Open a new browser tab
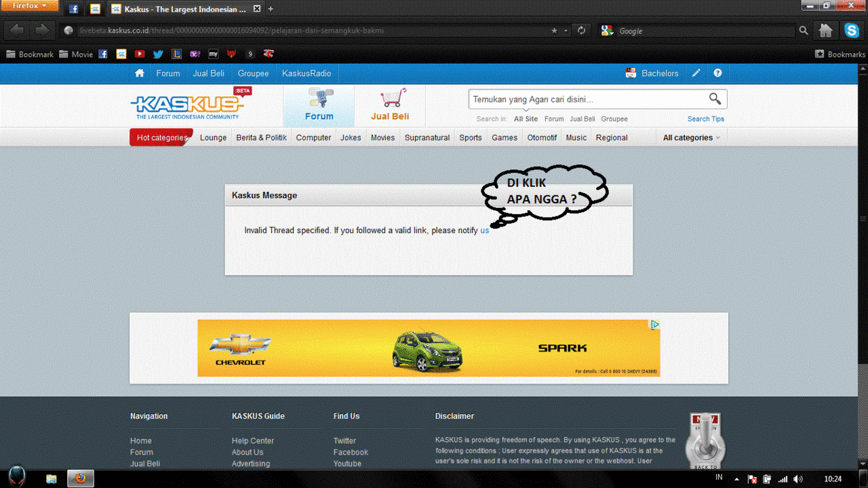868x488 pixels. (271, 9)
